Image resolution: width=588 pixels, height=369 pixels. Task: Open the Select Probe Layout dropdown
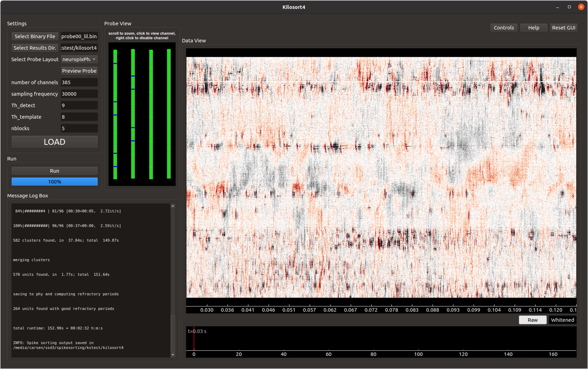pyautogui.click(x=79, y=59)
